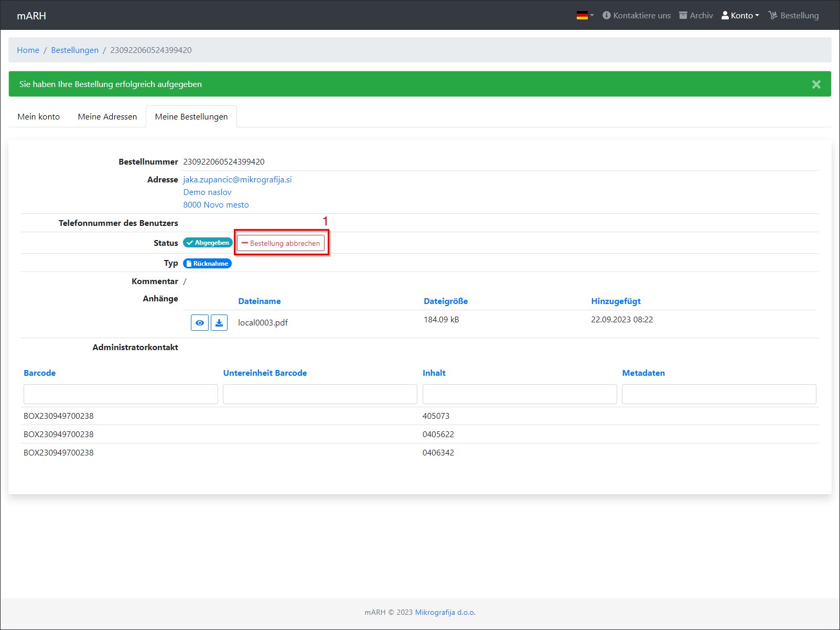
Task: Download the local0003.pdf attachment
Action: pyautogui.click(x=219, y=323)
